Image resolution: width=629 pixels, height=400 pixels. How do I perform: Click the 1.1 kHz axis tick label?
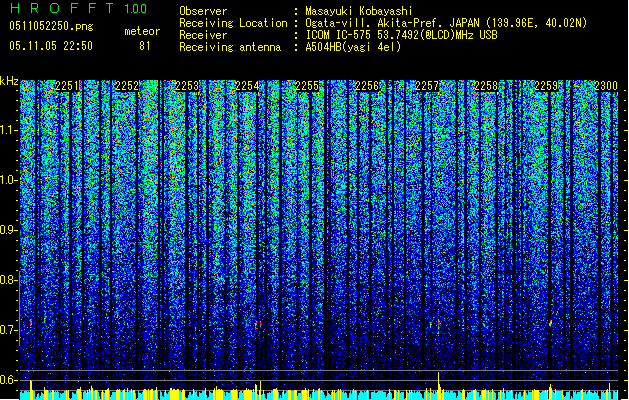9,130
